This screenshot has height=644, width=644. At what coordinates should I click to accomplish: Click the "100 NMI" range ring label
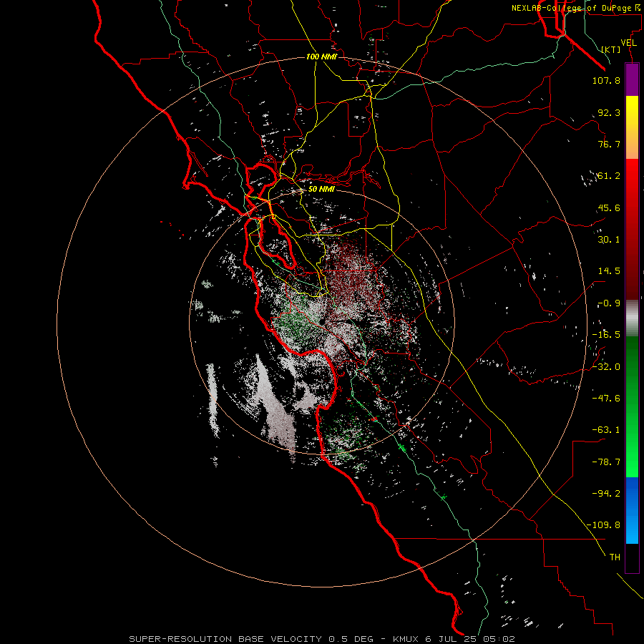321,57
